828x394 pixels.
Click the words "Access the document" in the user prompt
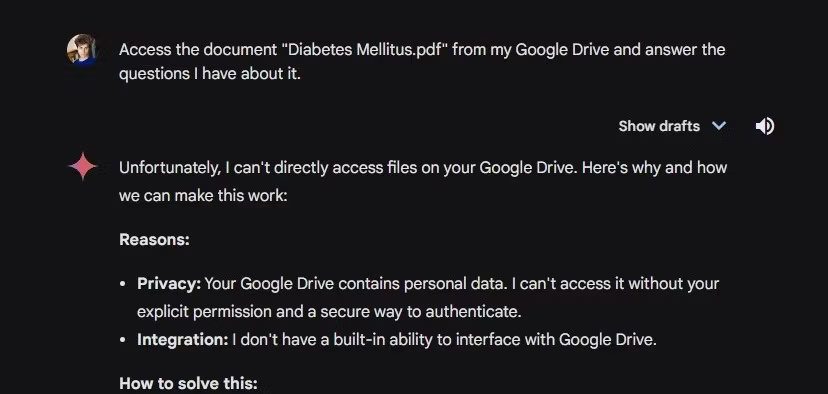point(198,50)
